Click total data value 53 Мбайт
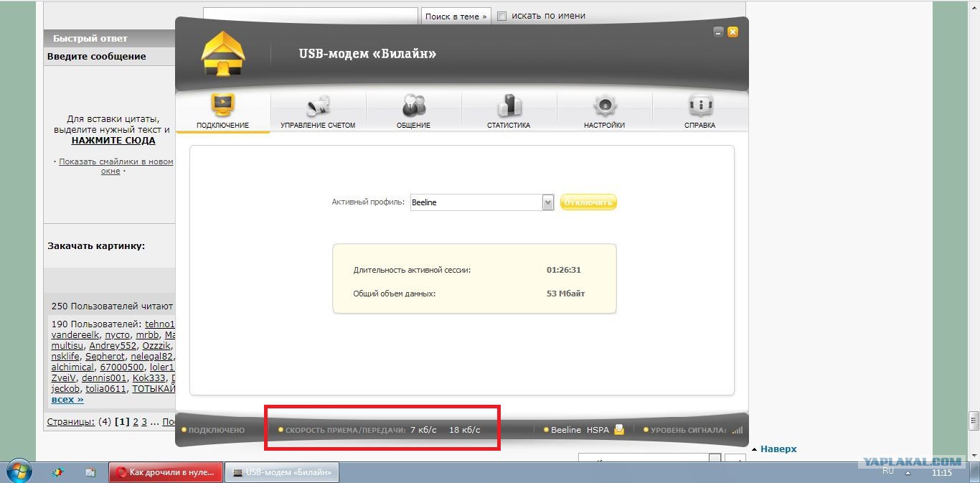 pos(565,294)
